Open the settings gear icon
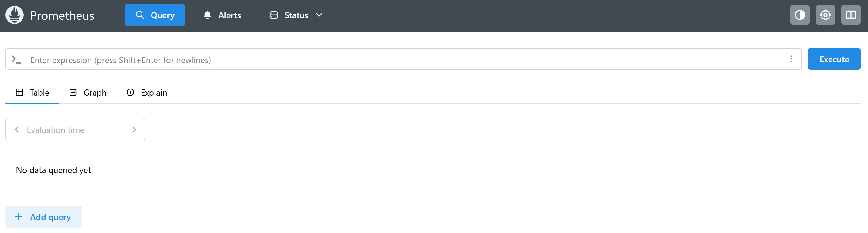 tap(825, 15)
